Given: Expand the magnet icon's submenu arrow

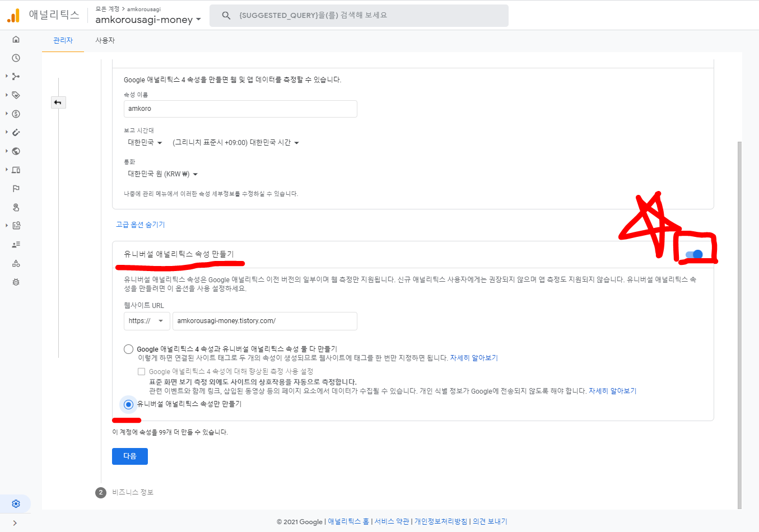Looking at the screenshot, I should (x=7, y=132).
